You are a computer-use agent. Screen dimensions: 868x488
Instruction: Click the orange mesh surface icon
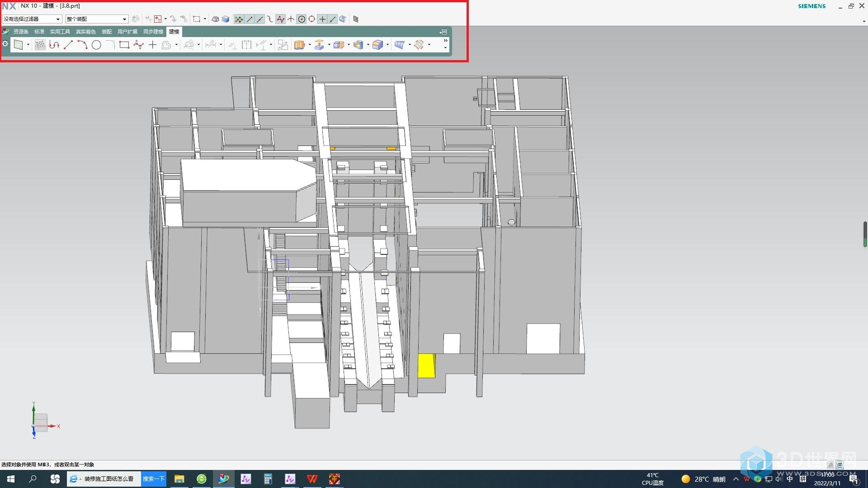point(419,45)
